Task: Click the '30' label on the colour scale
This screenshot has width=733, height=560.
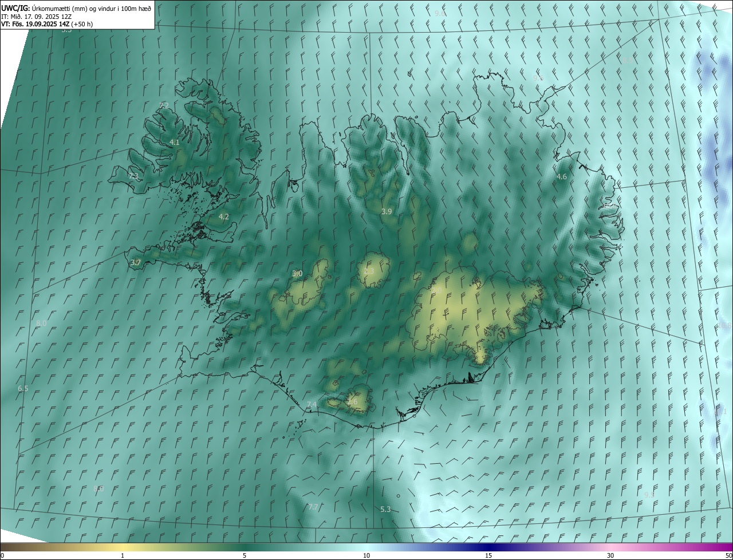Action: (610, 555)
